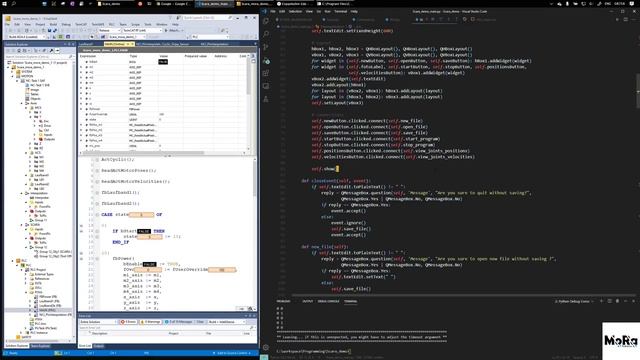Collapse the Axes node in Solution Explorer
The height and width of the screenshot is (360, 640).
point(22,103)
